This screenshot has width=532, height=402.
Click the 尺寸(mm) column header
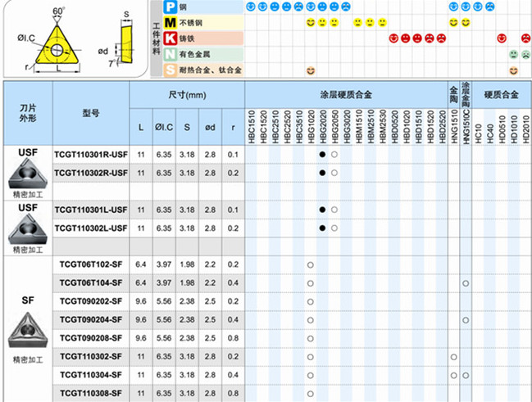point(187,95)
